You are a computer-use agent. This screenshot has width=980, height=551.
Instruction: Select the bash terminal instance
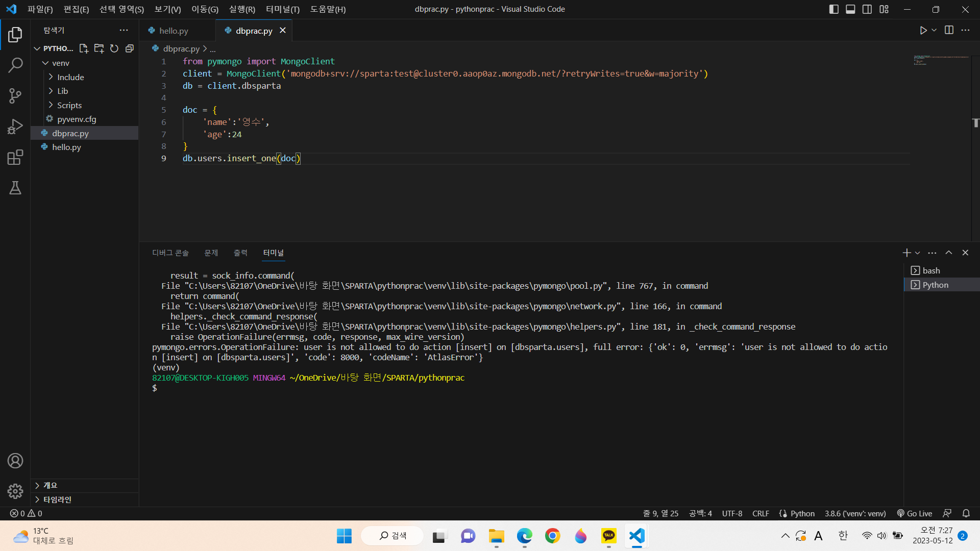click(941, 270)
